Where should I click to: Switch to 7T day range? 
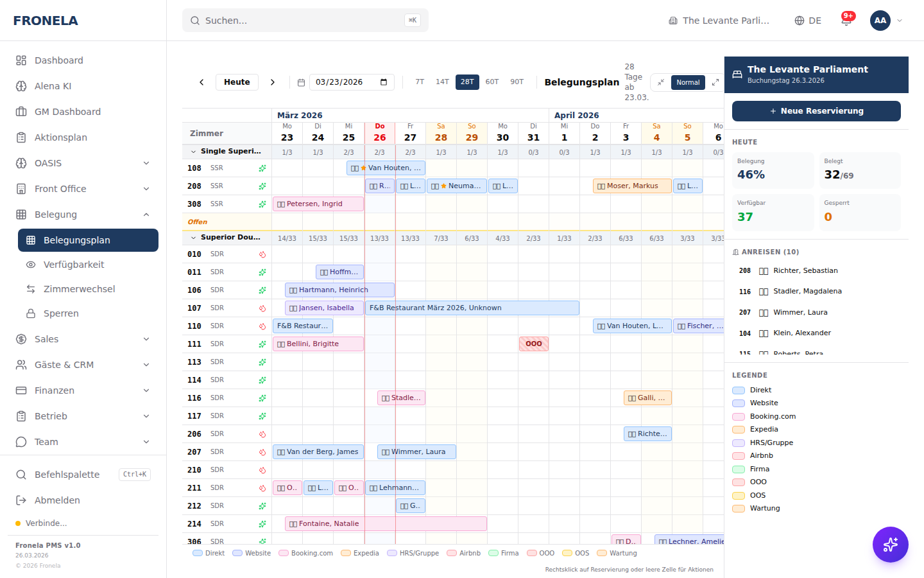(420, 82)
